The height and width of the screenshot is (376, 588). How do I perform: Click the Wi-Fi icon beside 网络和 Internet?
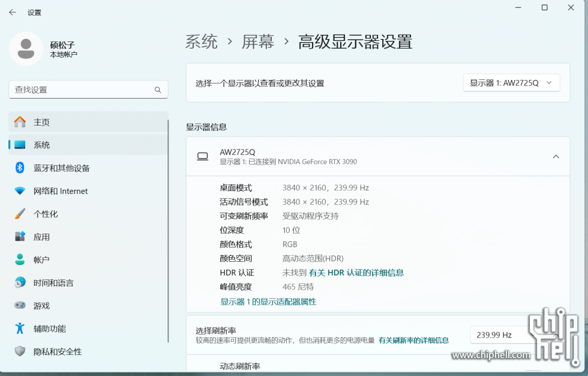pyautogui.click(x=20, y=190)
